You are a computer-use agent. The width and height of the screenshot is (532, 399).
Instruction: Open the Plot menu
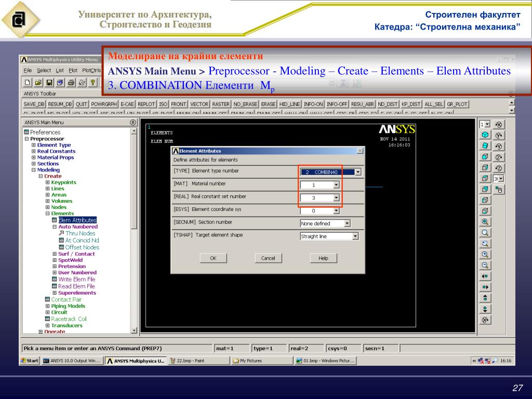click(73, 70)
